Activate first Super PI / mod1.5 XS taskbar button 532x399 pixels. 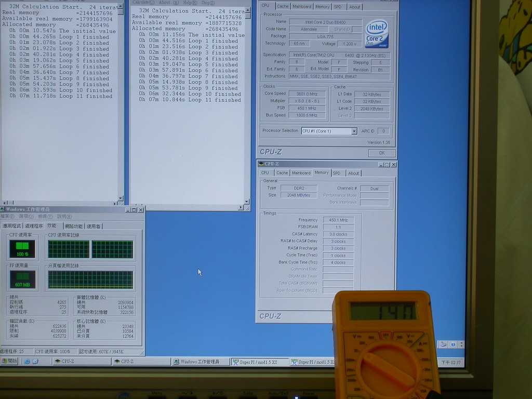point(260,362)
